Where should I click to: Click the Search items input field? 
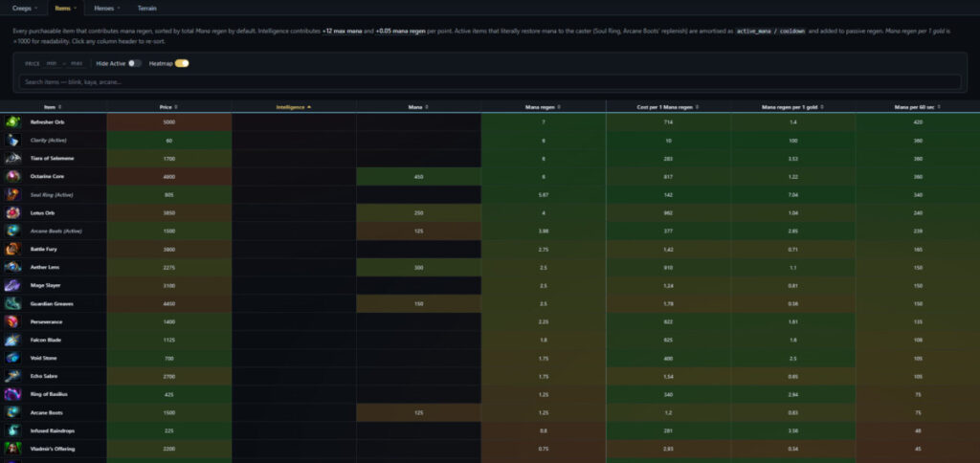pyautogui.click(x=490, y=82)
